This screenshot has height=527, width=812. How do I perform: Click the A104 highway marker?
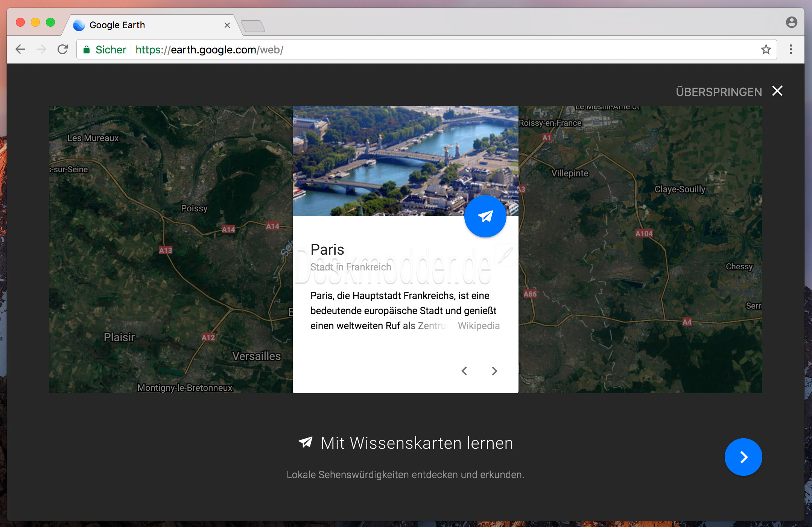coord(644,234)
